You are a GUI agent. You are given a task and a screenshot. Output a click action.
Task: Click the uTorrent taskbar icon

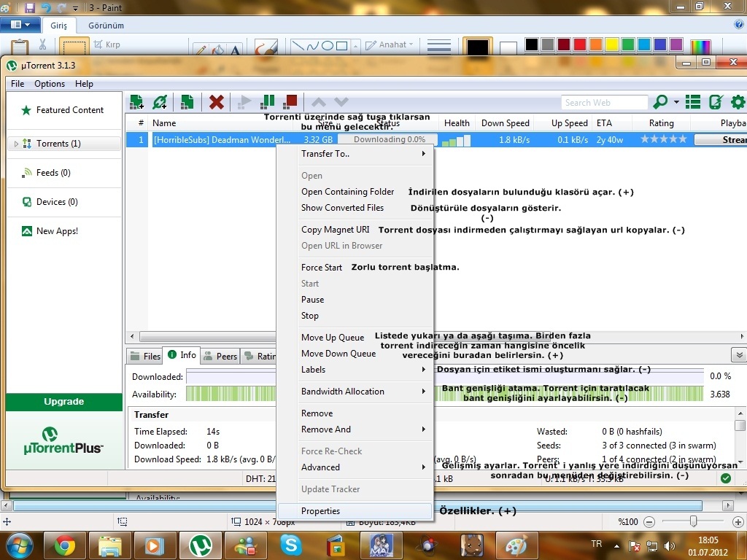pyautogui.click(x=201, y=545)
